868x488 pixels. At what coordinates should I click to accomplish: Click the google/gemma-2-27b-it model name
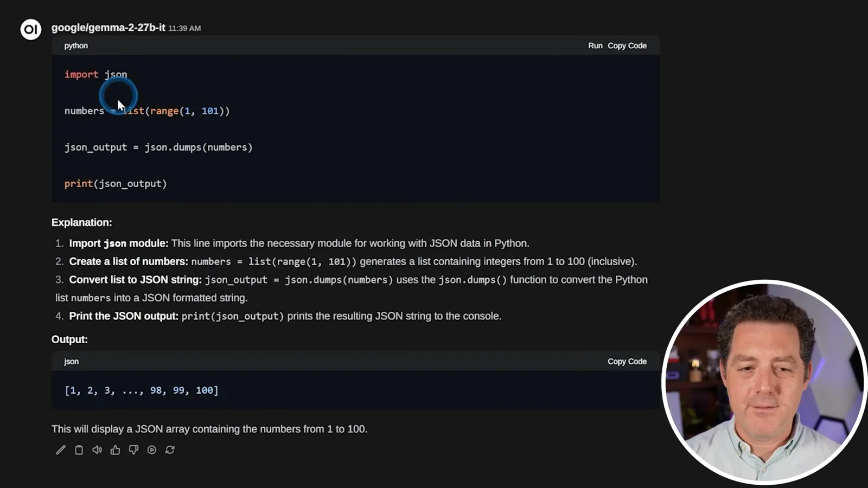108,28
